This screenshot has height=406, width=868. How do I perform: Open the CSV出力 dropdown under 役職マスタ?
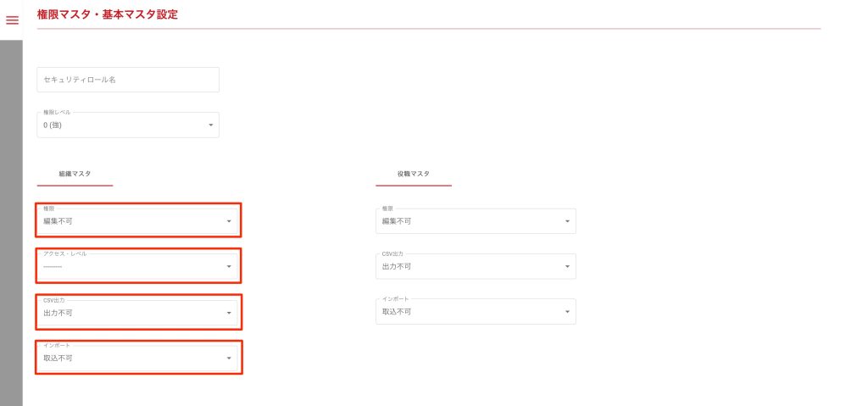click(470, 266)
